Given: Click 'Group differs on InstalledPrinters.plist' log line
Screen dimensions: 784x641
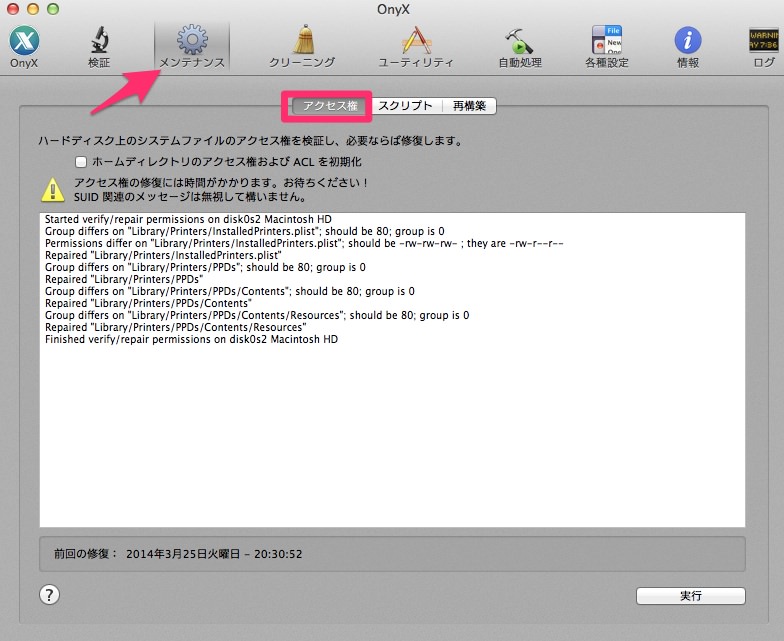Looking at the screenshot, I should [244, 231].
